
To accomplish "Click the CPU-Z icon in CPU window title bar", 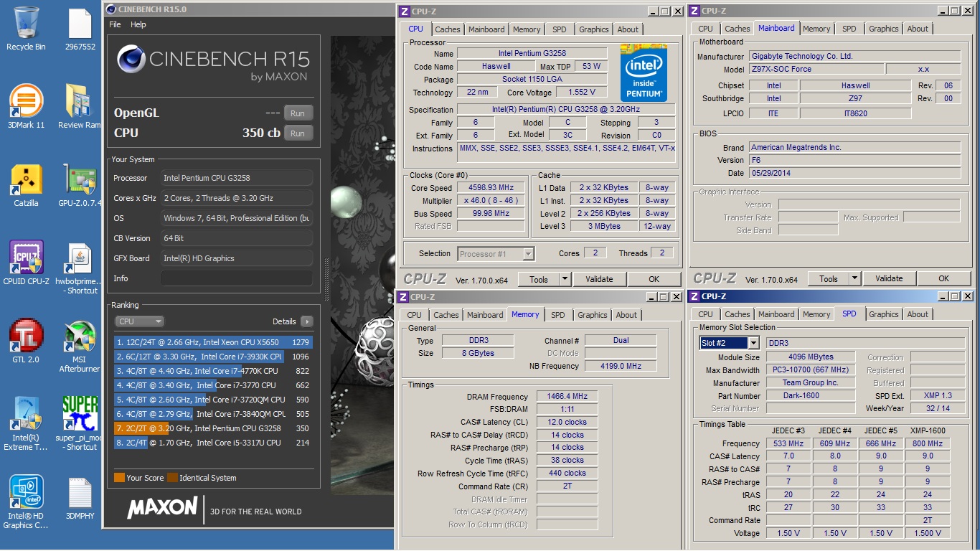I will [405, 11].
